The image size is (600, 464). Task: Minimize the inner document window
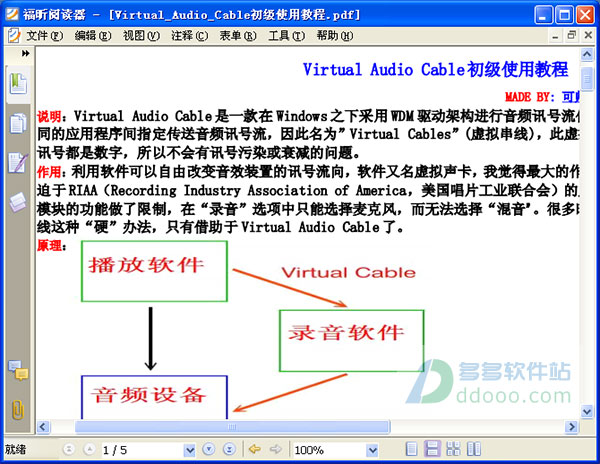click(x=555, y=36)
